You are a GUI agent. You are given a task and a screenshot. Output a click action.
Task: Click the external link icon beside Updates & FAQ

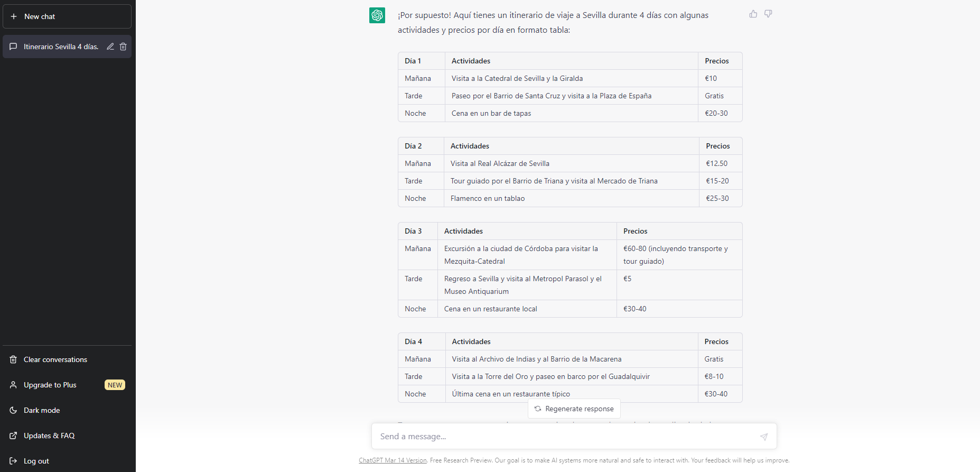[14, 436]
